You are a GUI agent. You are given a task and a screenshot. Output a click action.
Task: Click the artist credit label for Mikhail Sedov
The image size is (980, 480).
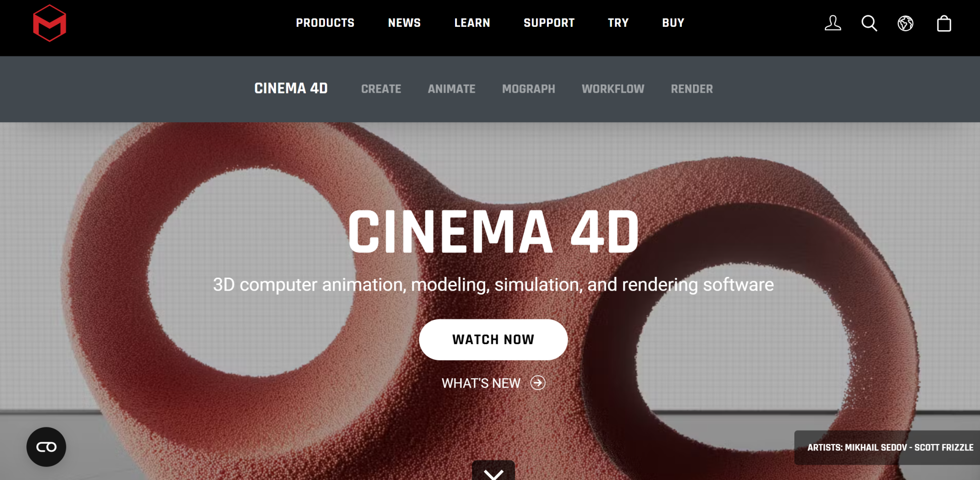890,447
